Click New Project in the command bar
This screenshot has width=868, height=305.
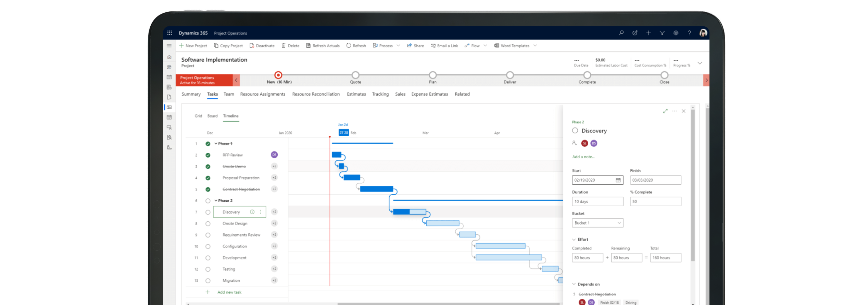(193, 46)
